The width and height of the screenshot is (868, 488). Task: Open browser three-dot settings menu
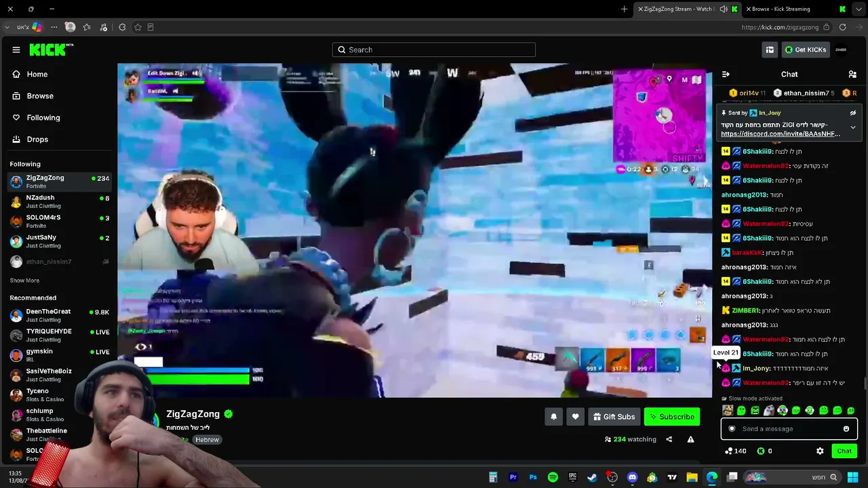click(54, 27)
